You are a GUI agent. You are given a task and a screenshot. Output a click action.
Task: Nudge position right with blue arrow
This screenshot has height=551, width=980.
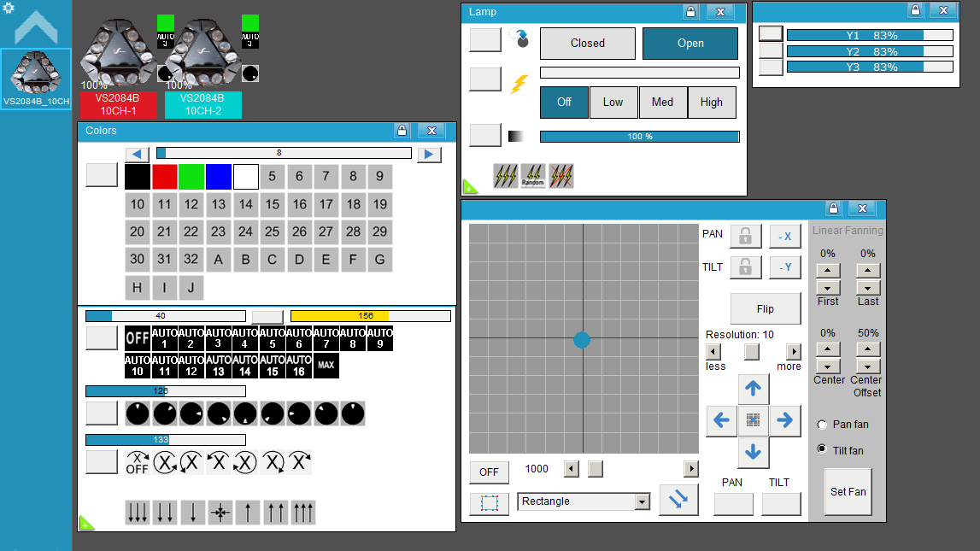click(785, 420)
